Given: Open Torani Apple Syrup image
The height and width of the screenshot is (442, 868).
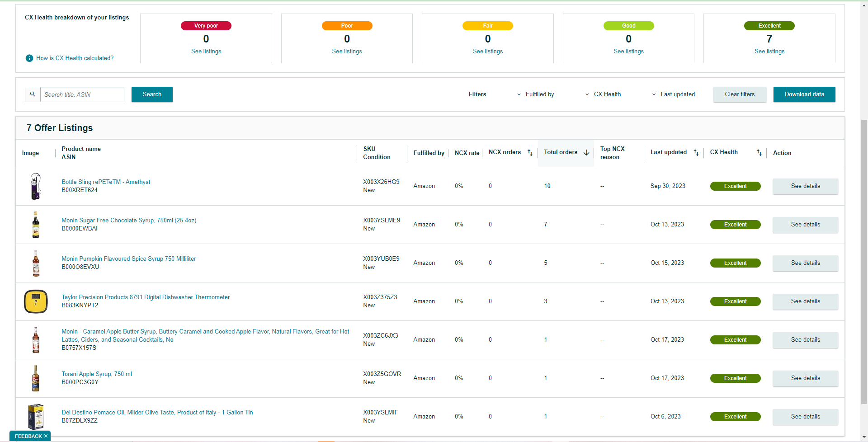Looking at the screenshot, I should point(36,378).
